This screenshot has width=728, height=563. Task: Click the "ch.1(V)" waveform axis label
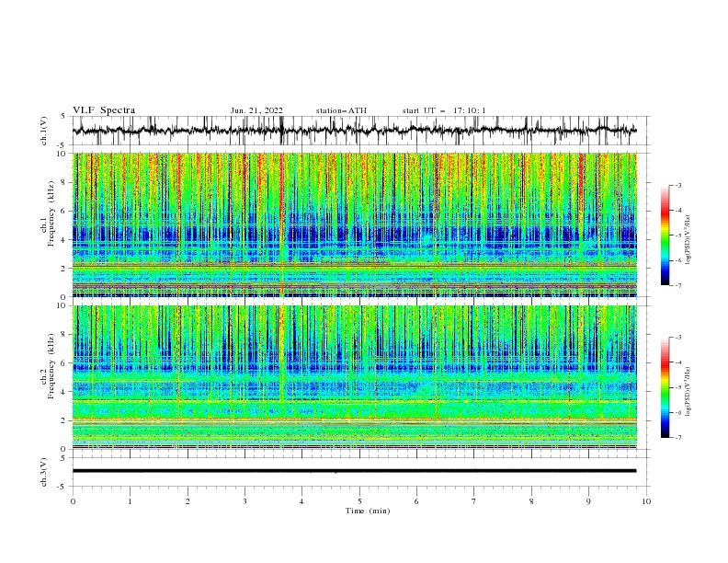tap(44, 131)
